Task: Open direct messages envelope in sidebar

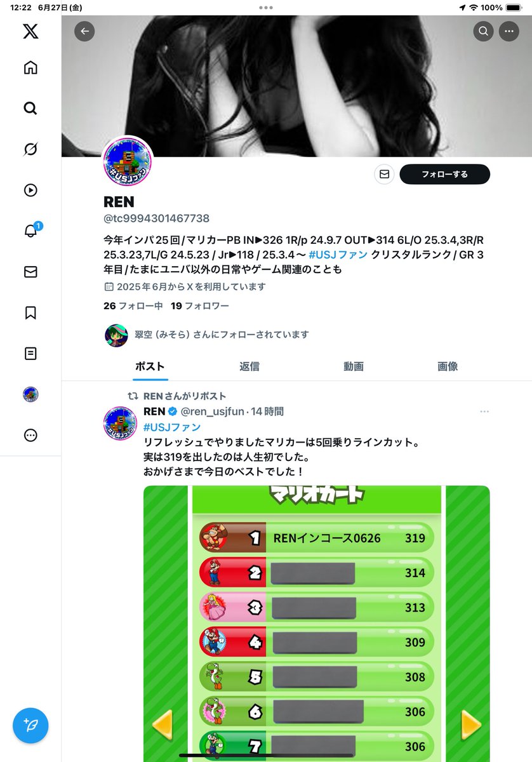Action: click(x=30, y=272)
